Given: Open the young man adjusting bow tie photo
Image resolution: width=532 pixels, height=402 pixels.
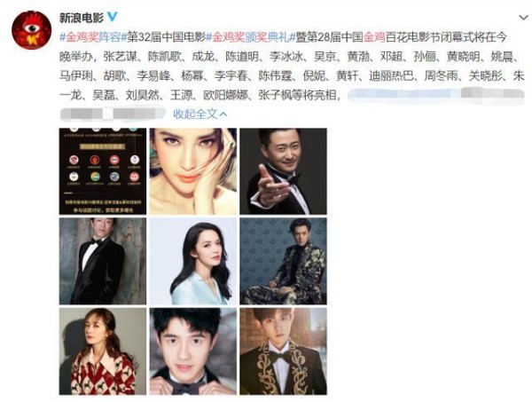Looking at the screenshot, I should pos(193,351).
